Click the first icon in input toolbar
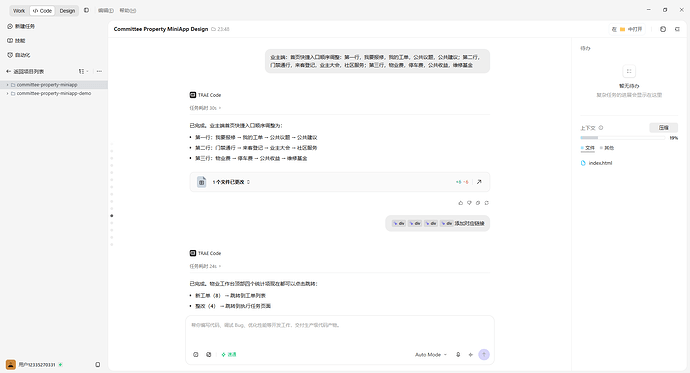This screenshot has height=373, width=690. [x=196, y=355]
